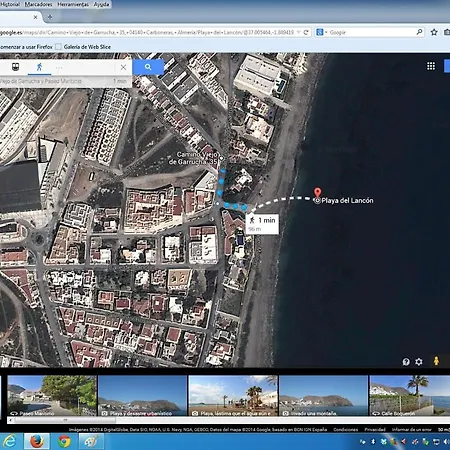The height and width of the screenshot is (450, 450).
Task: Close the current Firefox tab
Action: point(35,17)
